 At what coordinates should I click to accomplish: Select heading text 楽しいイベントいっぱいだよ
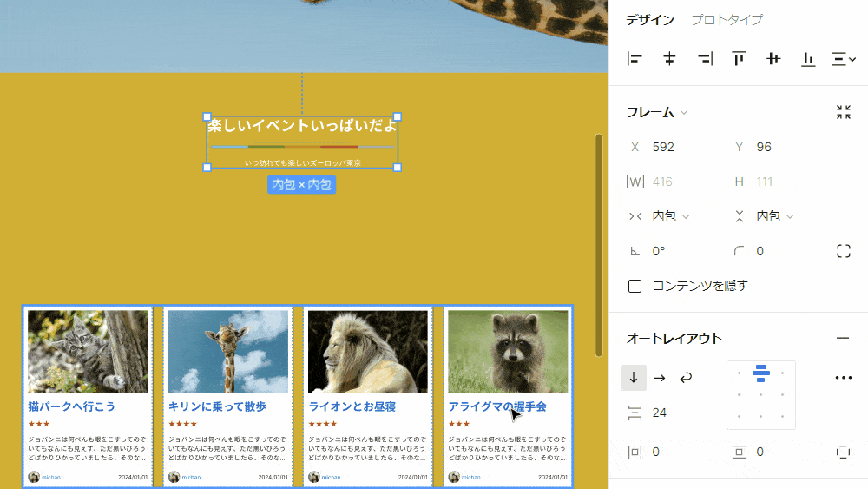click(x=302, y=126)
